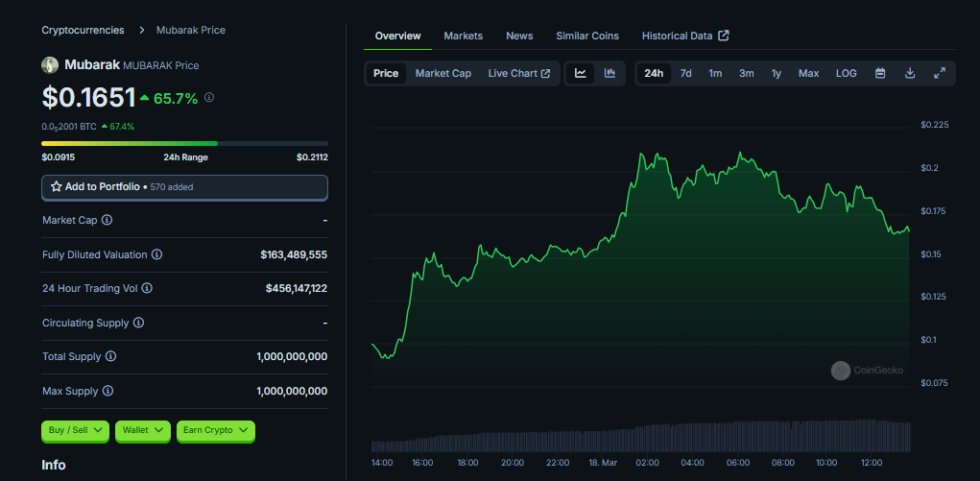Click the Total Supply 1,000,000,000 value
Image resolution: width=980 pixels, height=481 pixels.
292,356
